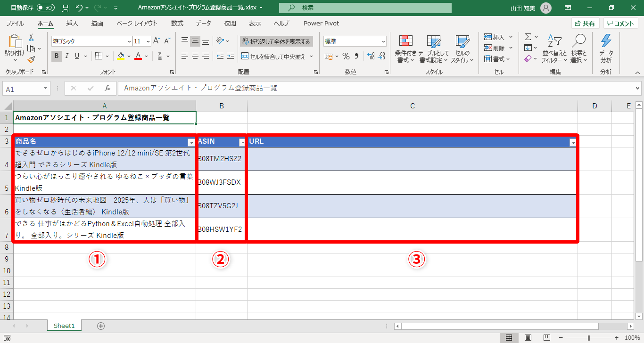This screenshot has height=343, width=644.
Task: Expand the formula bar
Action: coord(638,88)
